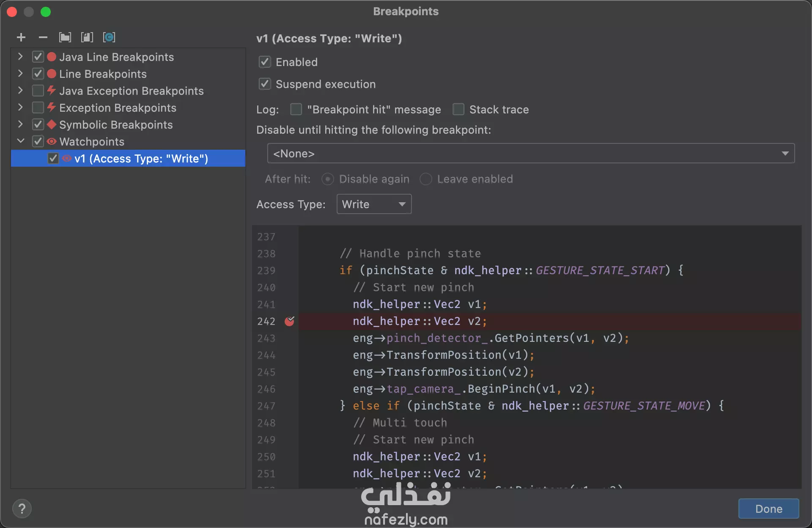Click pinch_detector_.GetPointers code on line 243

tap(491, 338)
